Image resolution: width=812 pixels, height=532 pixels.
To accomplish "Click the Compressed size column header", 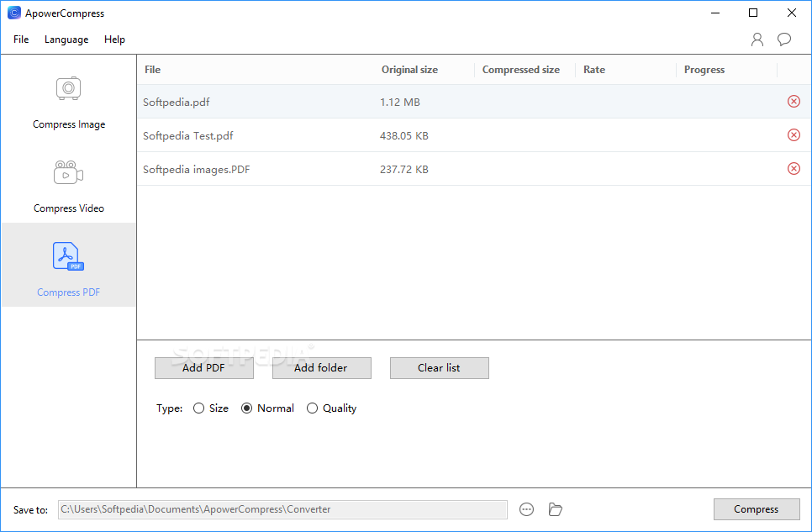I will pos(521,70).
